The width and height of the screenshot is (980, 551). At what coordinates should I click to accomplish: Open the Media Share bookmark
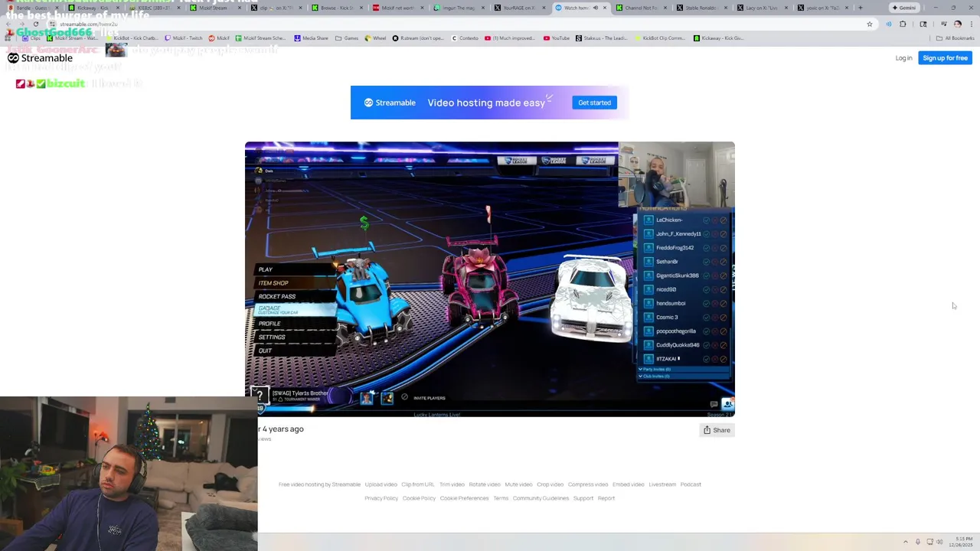[x=311, y=38]
